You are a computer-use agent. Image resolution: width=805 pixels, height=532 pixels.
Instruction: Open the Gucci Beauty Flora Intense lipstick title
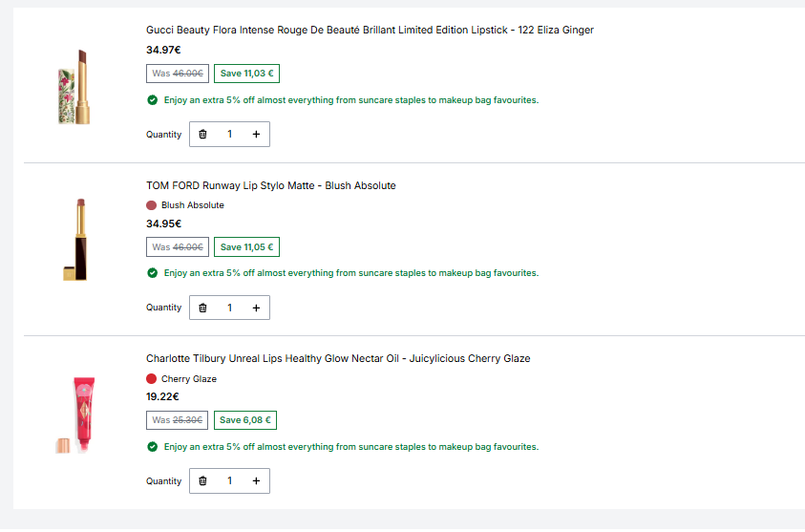(x=370, y=30)
